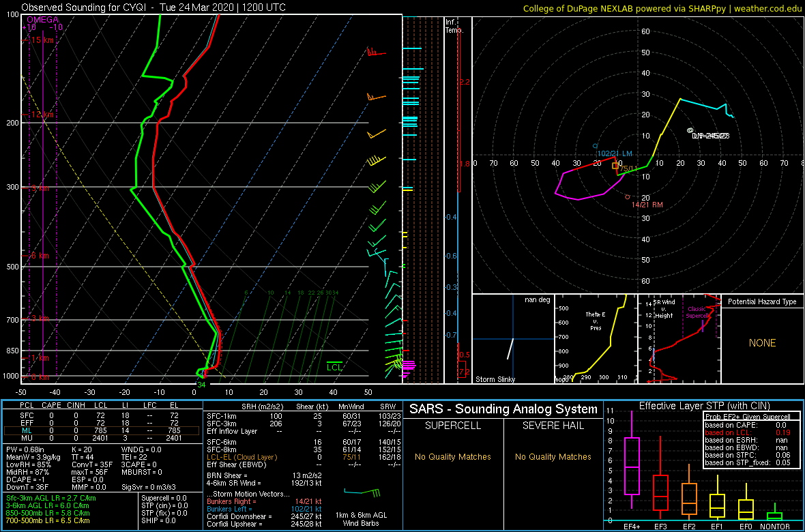Click the red EF3 box plot
Image resolution: width=805 pixels, height=532 pixels.
click(x=662, y=492)
